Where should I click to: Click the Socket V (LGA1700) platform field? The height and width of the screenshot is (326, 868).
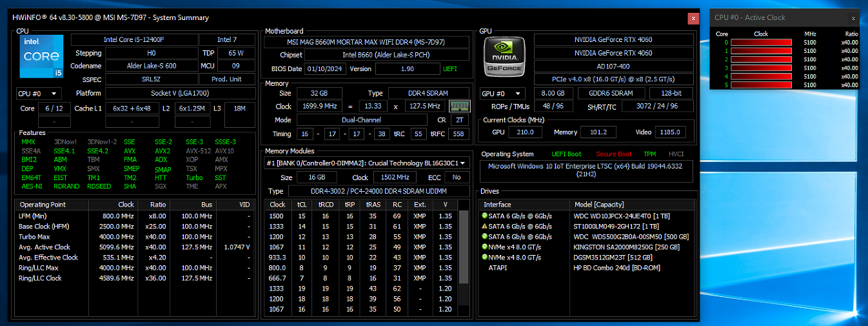[179, 94]
